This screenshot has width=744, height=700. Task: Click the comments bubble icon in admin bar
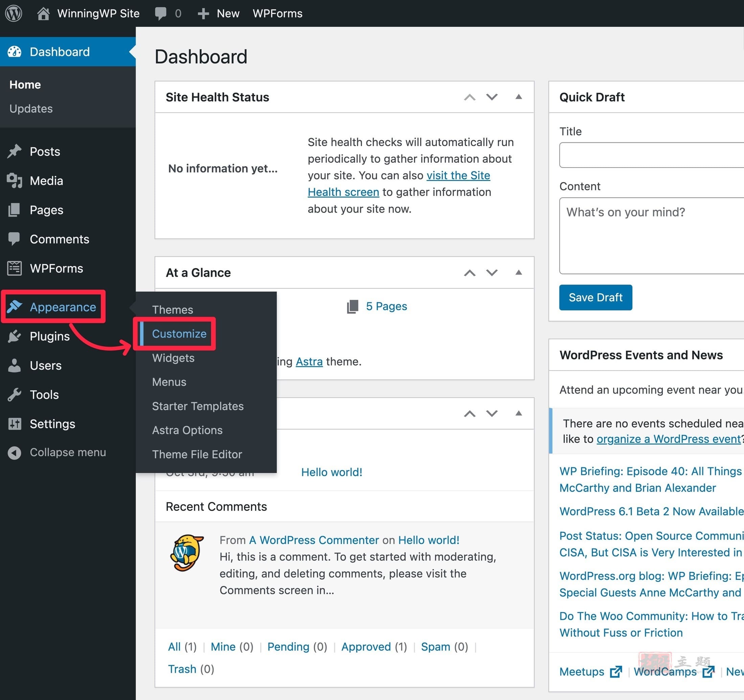[x=161, y=14]
